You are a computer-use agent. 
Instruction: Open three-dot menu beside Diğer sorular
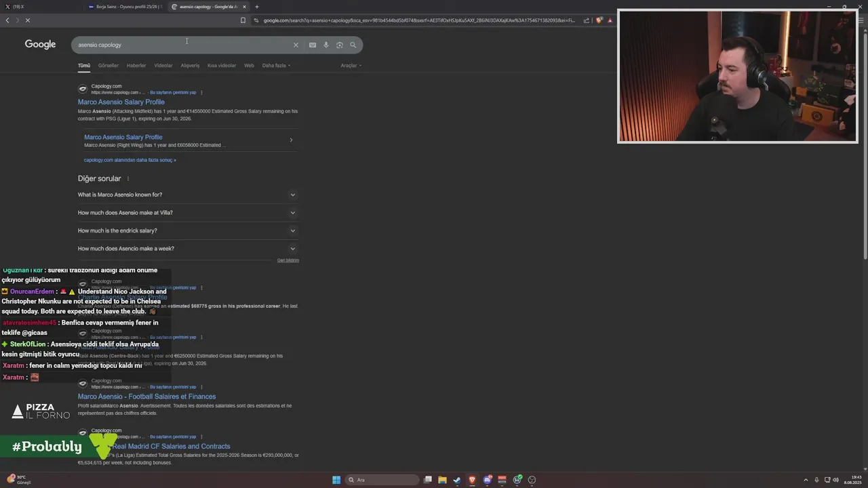click(x=127, y=179)
